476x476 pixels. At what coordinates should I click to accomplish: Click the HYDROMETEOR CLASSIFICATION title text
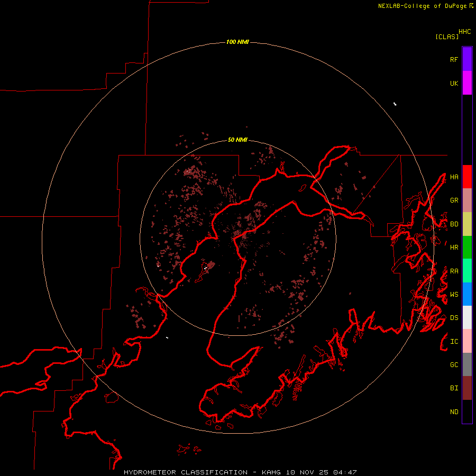pyautogui.click(x=186, y=472)
